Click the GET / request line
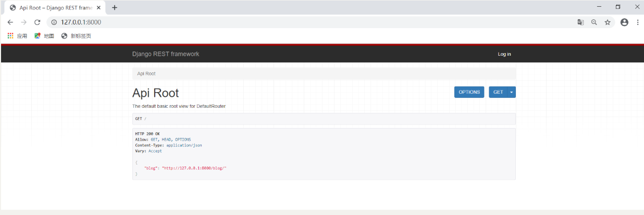 [141, 119]
